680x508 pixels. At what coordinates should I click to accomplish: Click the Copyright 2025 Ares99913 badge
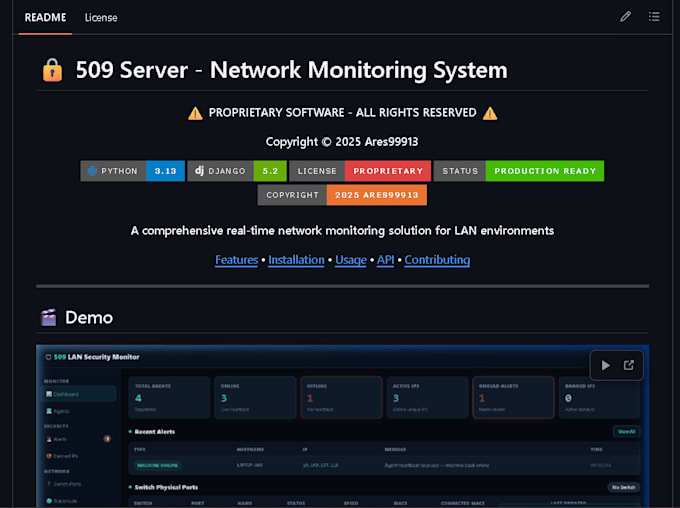tap(342, 195)
